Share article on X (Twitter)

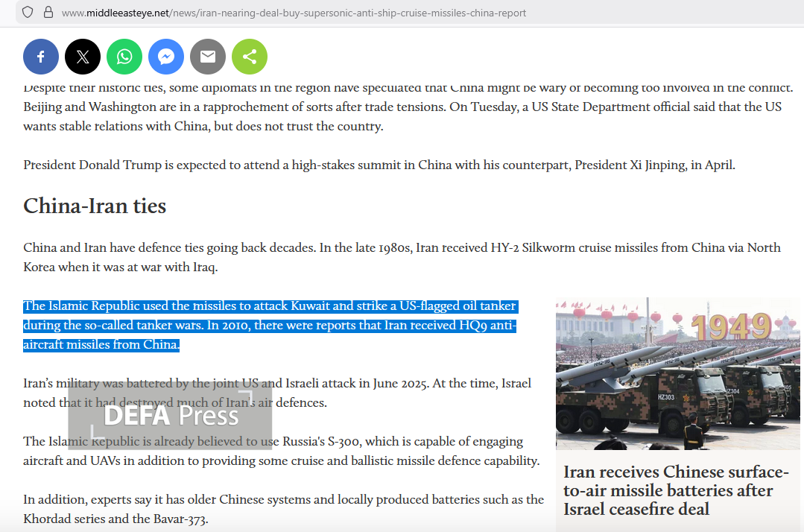click(x=83, y=57)
